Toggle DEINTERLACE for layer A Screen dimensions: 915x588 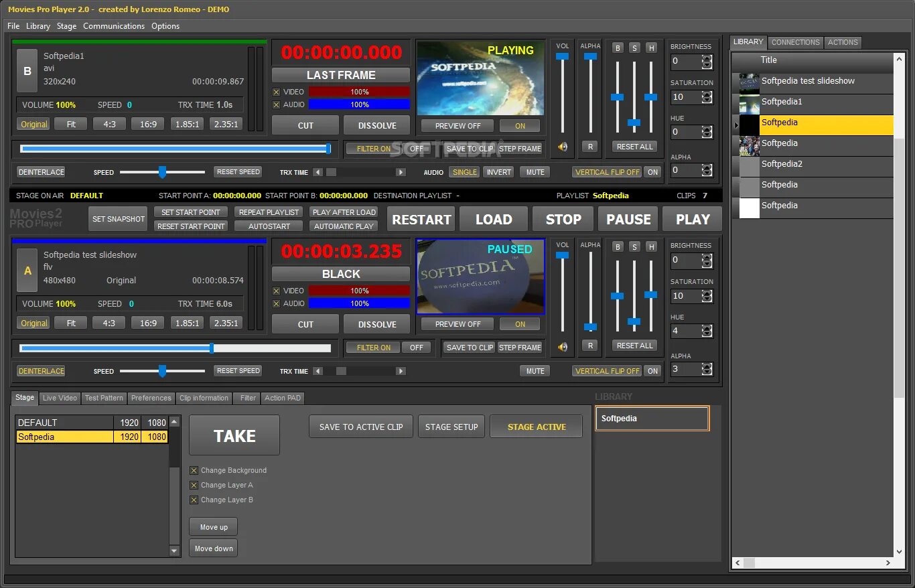pos(42,371)
